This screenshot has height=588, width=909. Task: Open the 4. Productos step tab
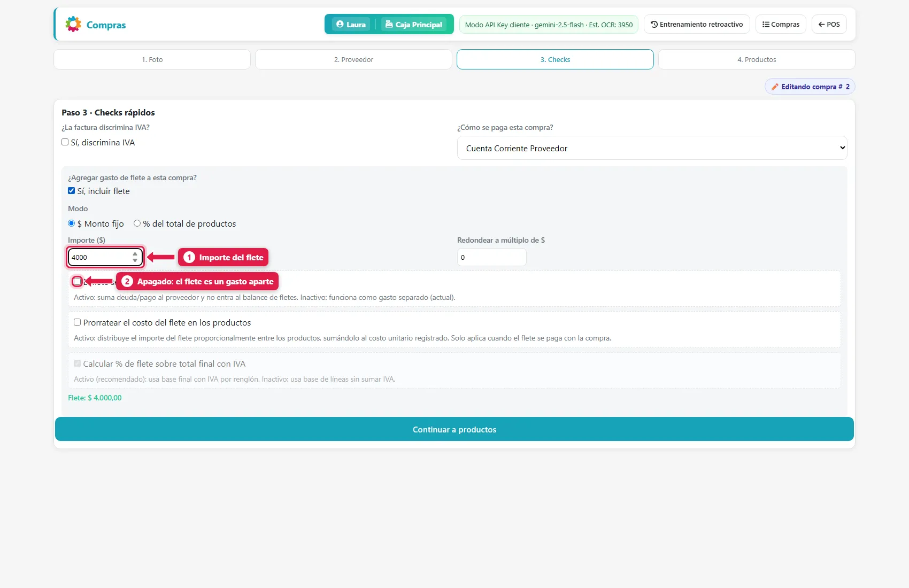coord(757,59)
